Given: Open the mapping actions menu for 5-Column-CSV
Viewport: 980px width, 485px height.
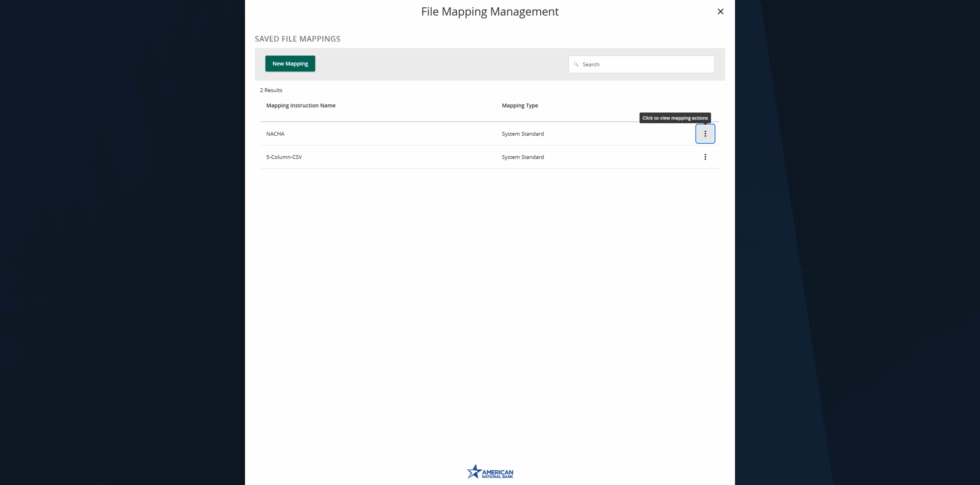Looking at the screenshot, I should point(705,157).
